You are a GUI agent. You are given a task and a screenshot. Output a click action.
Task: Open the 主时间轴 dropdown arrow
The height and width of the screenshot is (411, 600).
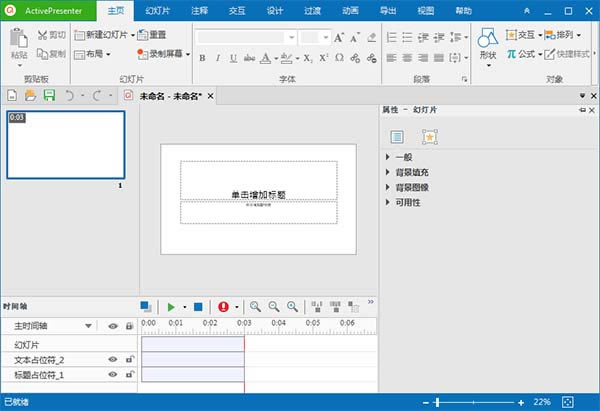point(89,326)
